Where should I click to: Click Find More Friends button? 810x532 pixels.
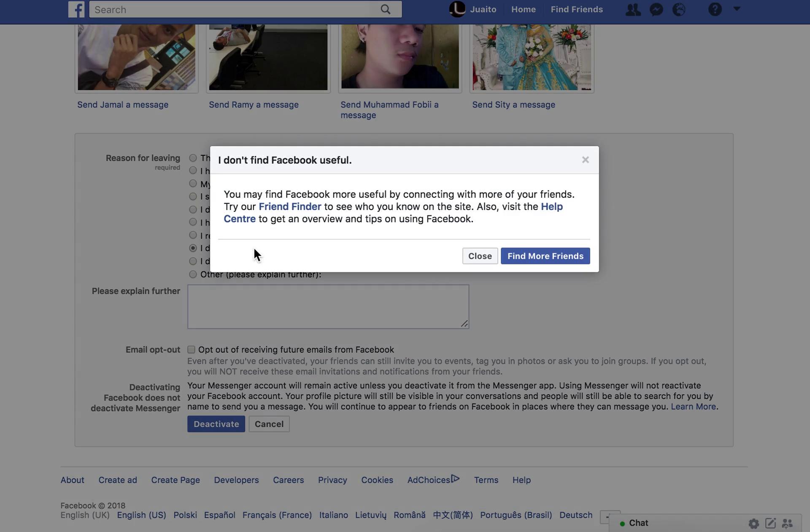click(545, 256)
